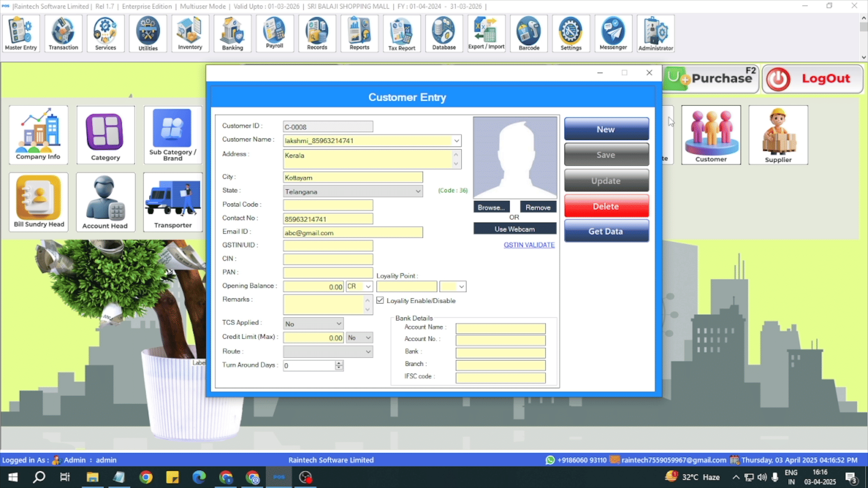Open the Opening Balance CR dropdown

368,286
